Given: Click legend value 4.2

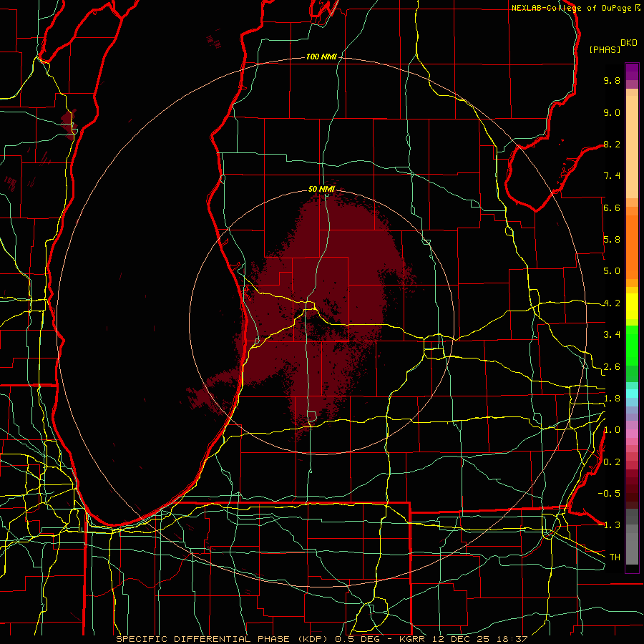Looking at the screenshot, I should point(612,303).
